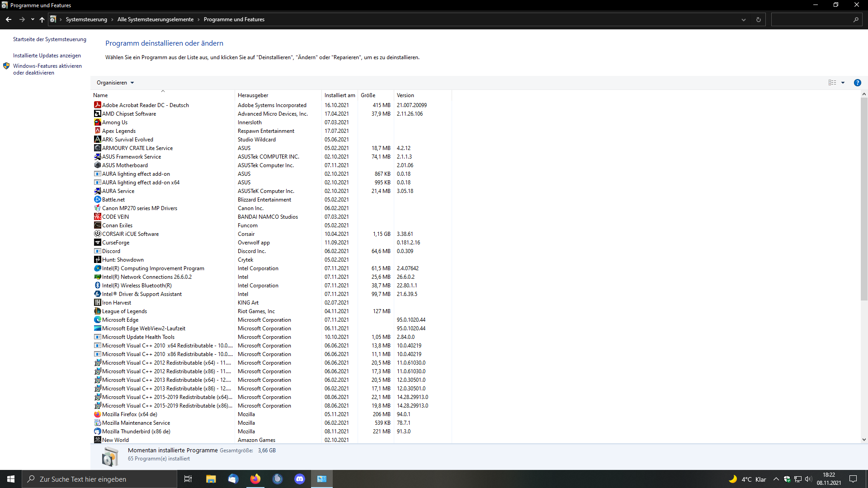
Task: Select the Mozilla Firefox list icon
Action: (x=97, y=414)
